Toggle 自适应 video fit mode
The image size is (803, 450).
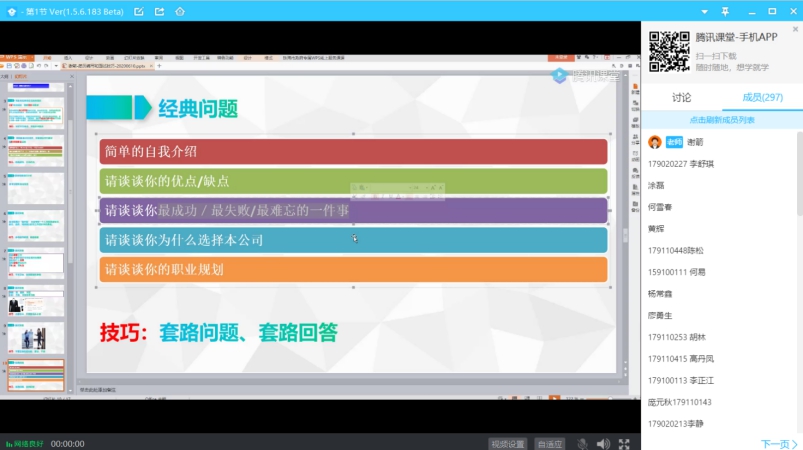(x=550, y=444)
